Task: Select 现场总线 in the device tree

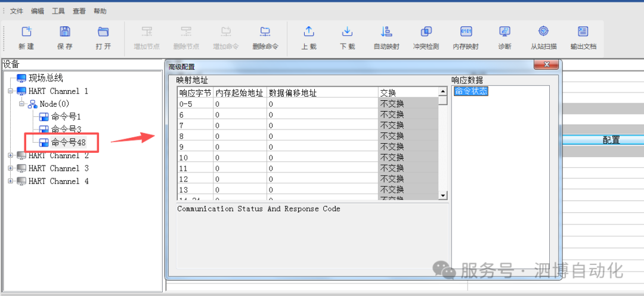Action: [x=45, y=78]
